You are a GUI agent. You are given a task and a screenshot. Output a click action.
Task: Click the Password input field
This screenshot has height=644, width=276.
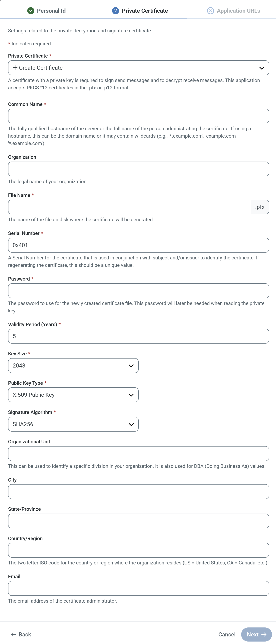138,291
